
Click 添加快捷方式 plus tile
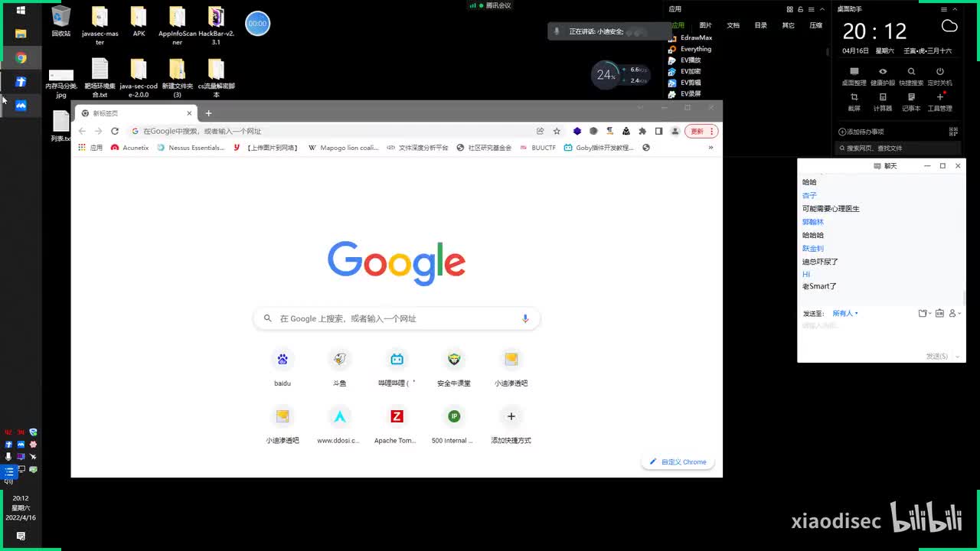[x=511, y=423]
